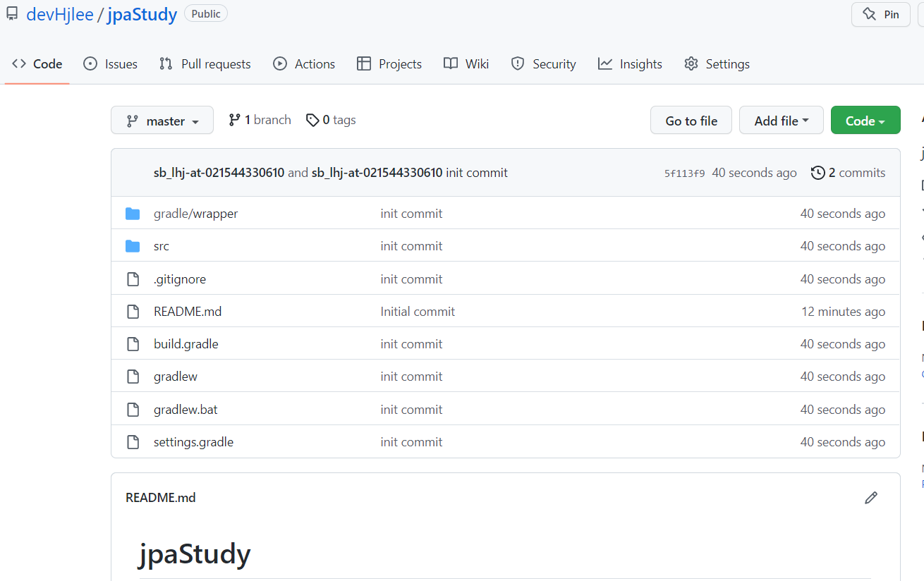The height and width of the screenshot is (581, 924).
Task: Click 'init commit' message in build.gradle row
Action: pyautogui.click(x=411, y=344)
